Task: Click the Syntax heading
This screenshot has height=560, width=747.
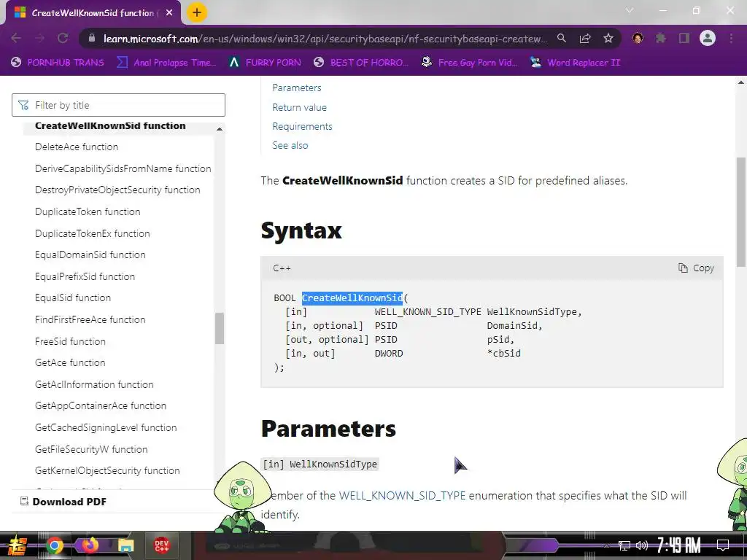Action: (x=301, y=230)
